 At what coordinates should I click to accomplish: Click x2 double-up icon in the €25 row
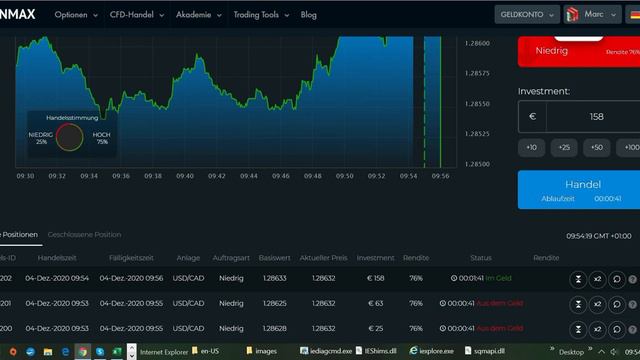(x=597, y=329)
